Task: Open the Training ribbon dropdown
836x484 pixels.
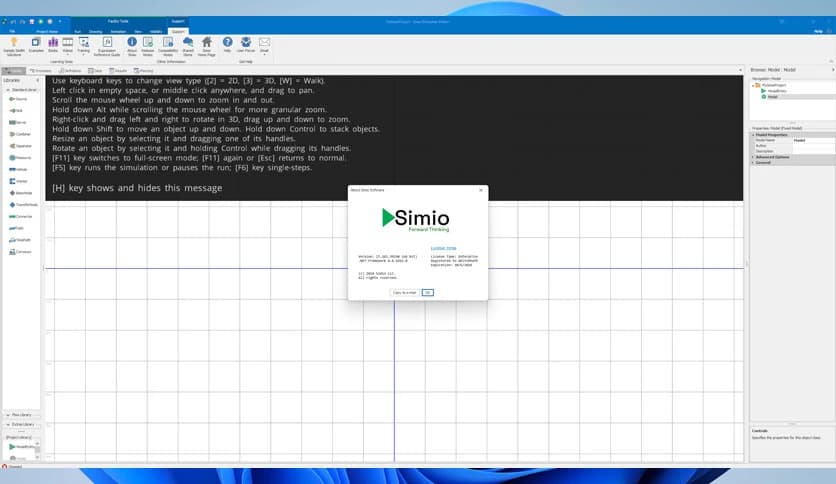Action: (84, 46)
